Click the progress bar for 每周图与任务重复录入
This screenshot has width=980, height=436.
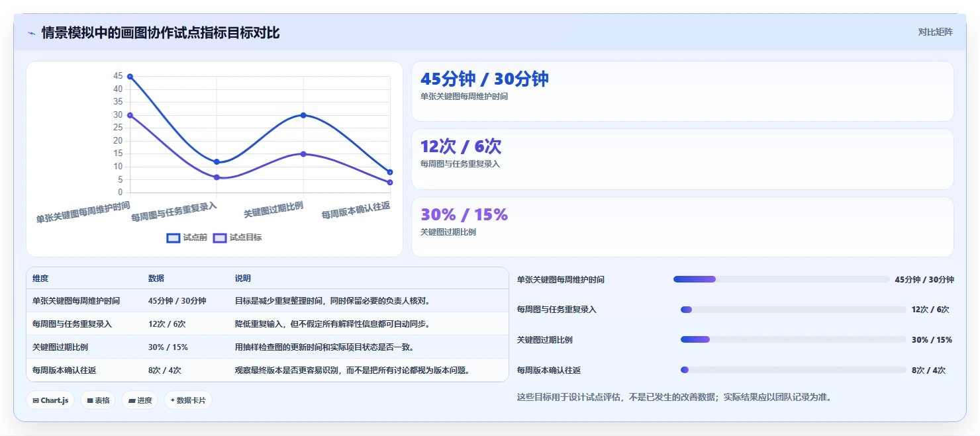click(x=793, y=310)
